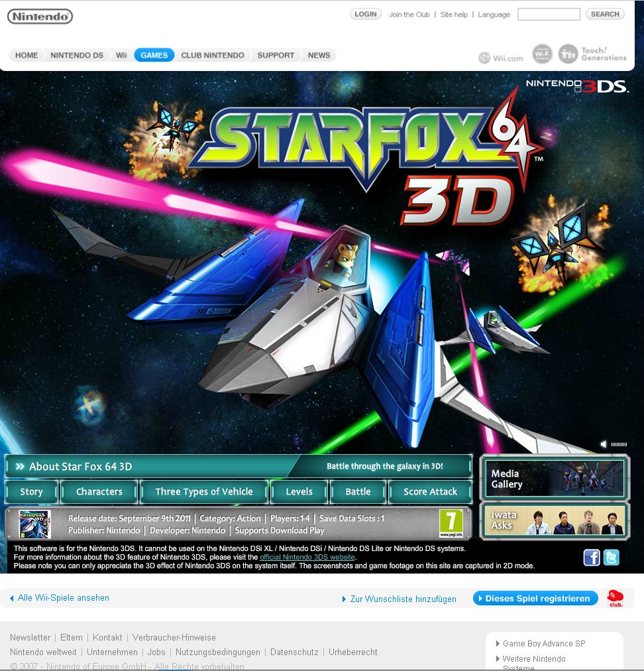Open the Levels section
This screenshot has height=671, width=644.
(299, 492)
